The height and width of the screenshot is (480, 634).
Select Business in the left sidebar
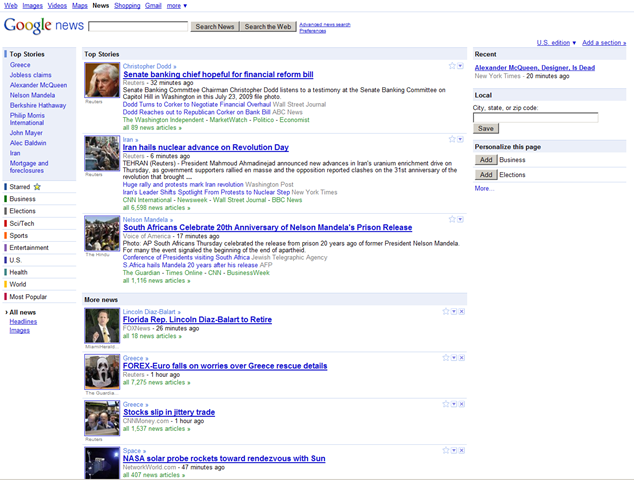click(22, 199)
